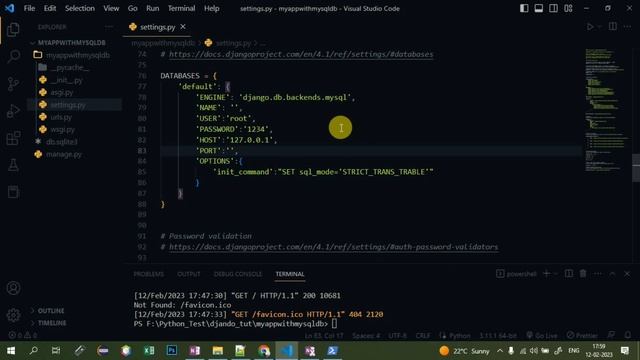Open wsgi.py in explorer
This screenshot has height=360, width=640.
(62, 130)
